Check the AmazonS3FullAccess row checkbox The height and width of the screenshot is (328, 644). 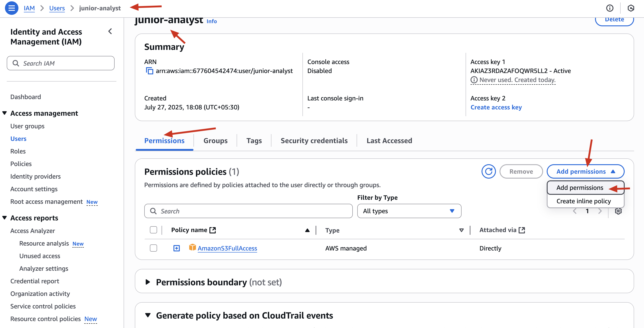[153, 248]
